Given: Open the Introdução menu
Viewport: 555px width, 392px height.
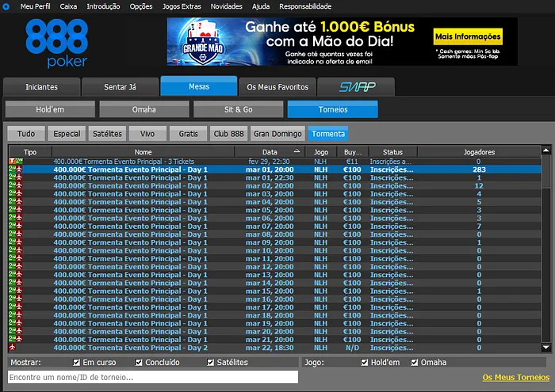Looking at the screenshot, I should [103, 6].
